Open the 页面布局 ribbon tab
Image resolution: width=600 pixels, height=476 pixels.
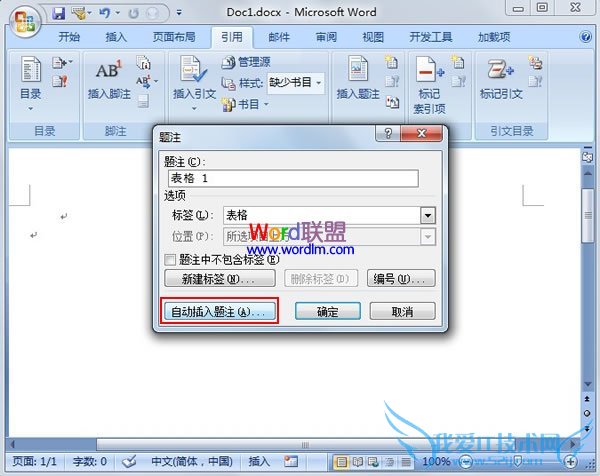(174, 37)
